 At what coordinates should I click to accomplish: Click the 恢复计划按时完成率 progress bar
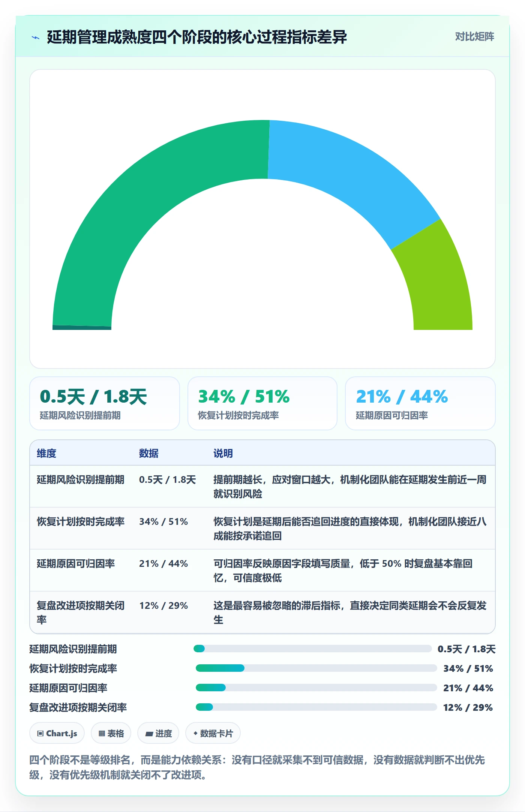316,668
